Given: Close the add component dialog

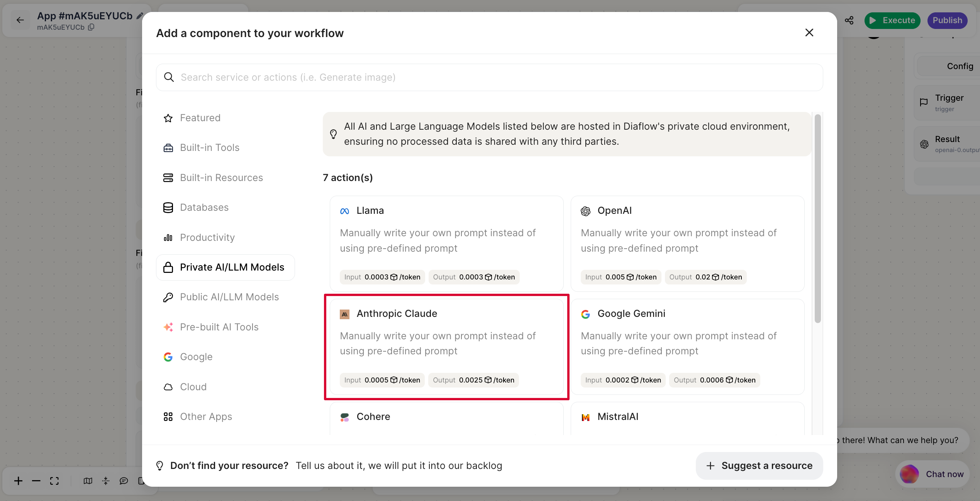Looking at the screenshot, I should (x=809, y=33).
